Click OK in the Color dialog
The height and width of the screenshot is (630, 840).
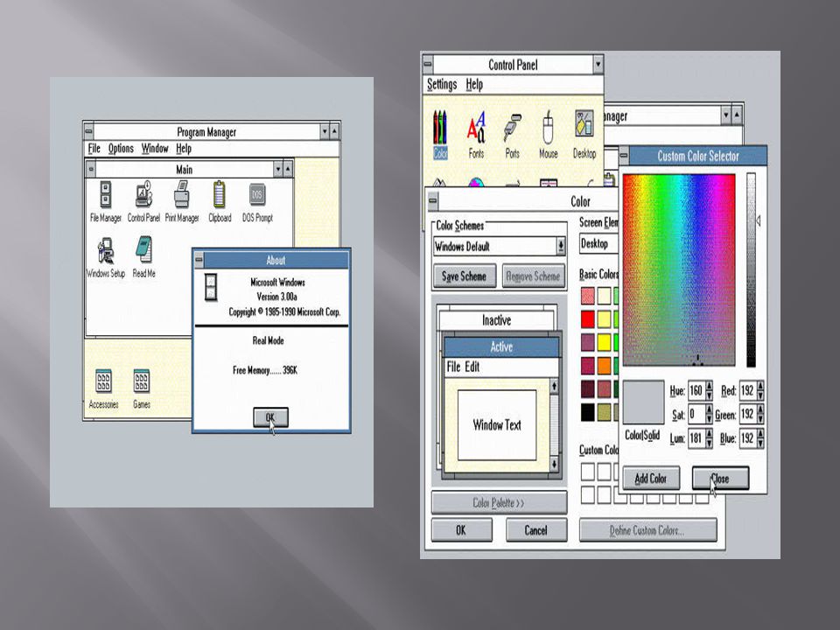coord(461,530)
